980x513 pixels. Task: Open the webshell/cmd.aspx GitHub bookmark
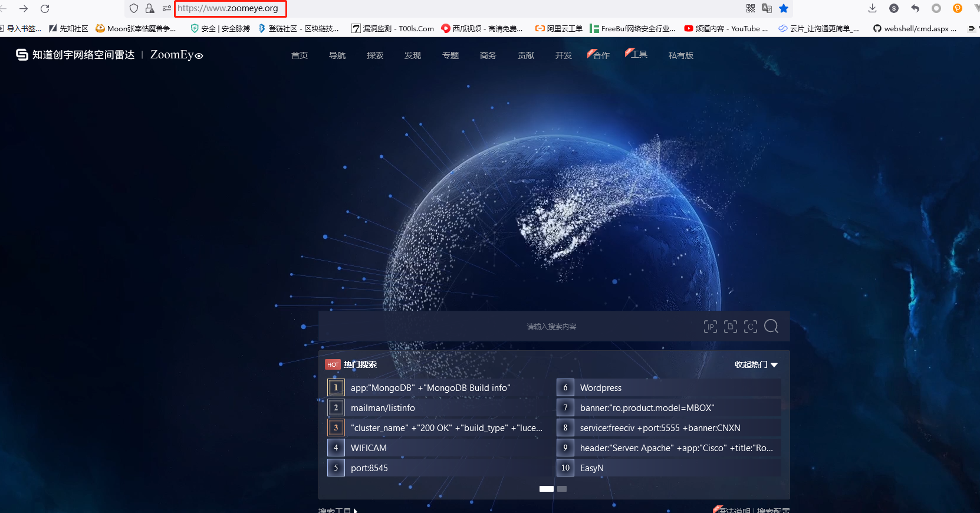[915, 28]
